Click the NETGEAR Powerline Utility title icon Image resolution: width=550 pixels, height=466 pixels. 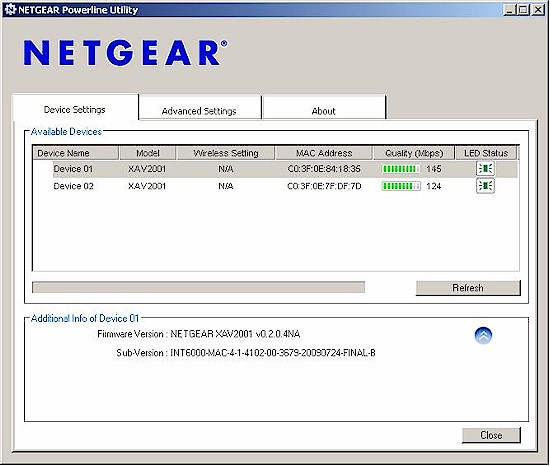pyautogui.click(x=10, y=9)
